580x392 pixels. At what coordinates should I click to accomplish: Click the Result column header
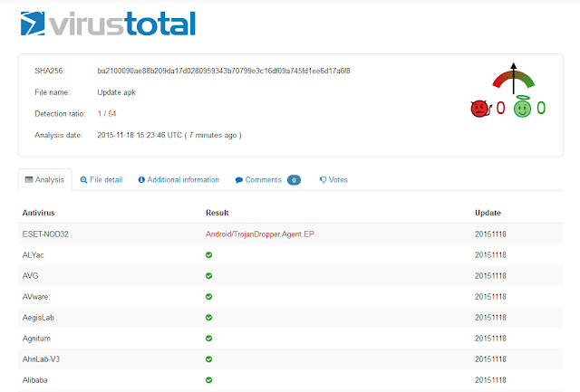[217, 213]
